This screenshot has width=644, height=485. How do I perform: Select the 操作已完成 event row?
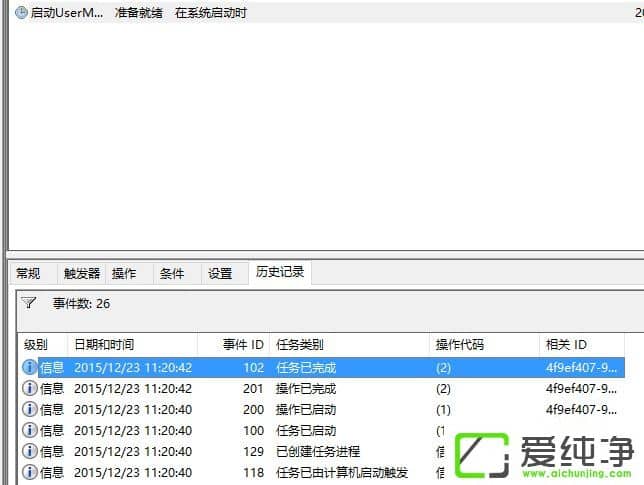coord(323,388)
